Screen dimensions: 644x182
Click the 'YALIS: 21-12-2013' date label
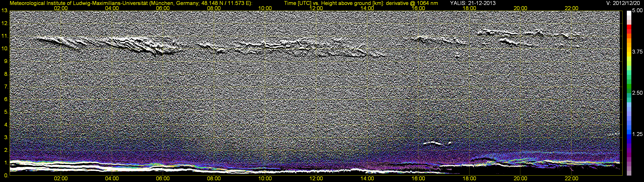(473, 3)
